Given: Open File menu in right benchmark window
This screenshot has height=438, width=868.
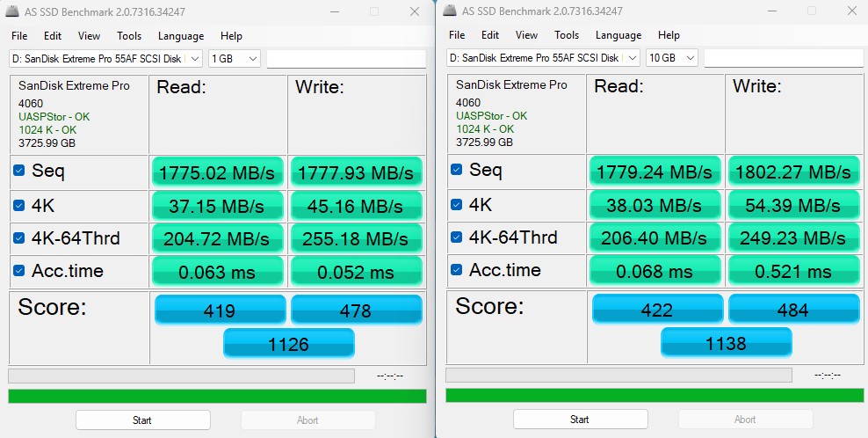Looking at the screenshot, I should click(457, 35).
